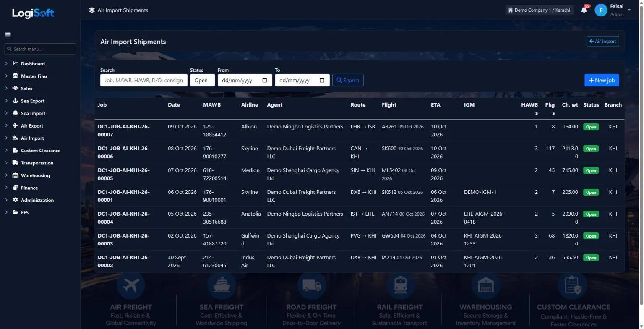The height and width of the screenshot is (329, 644).
Task: Open job DC1-JOB-AI-KHI-26-00007
Action: [x=124, y=131]
